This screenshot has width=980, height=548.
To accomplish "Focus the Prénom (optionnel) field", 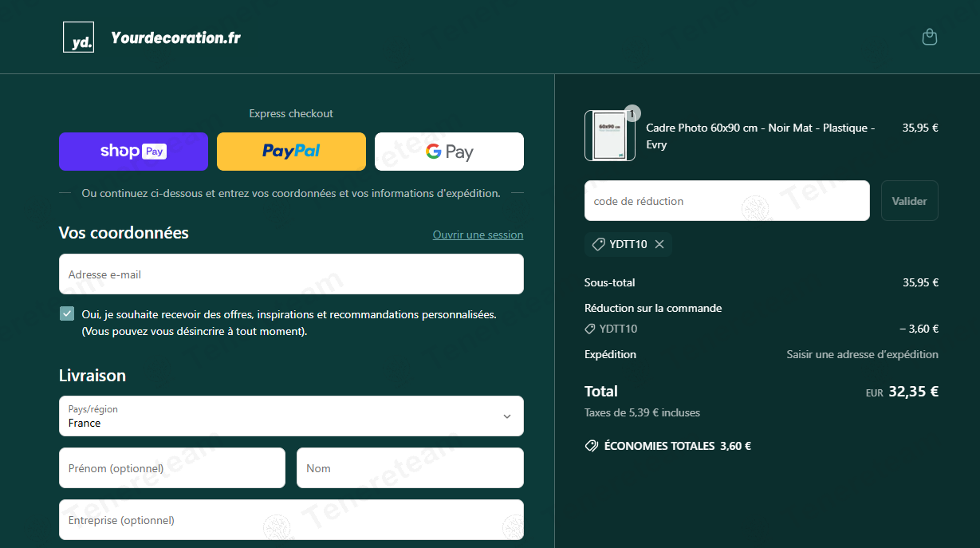I will tap(172, 468).
